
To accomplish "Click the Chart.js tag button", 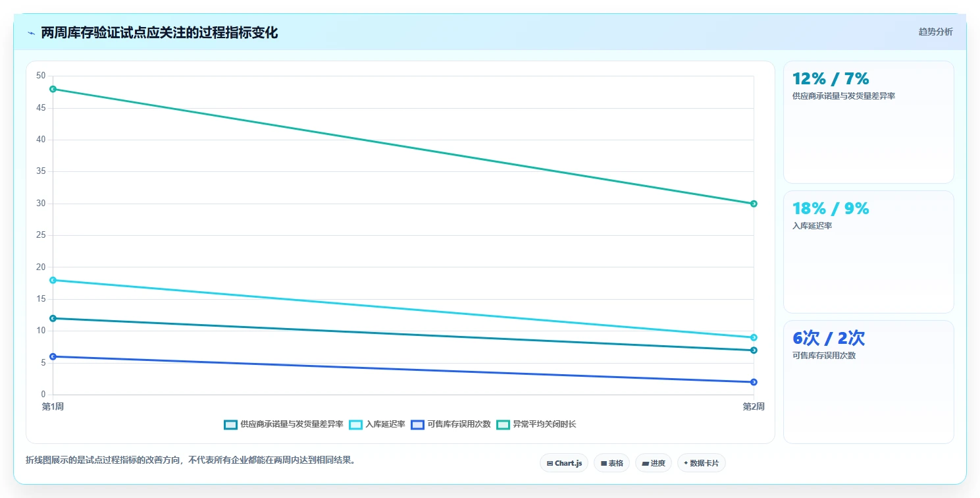I will tap(564, 463).
